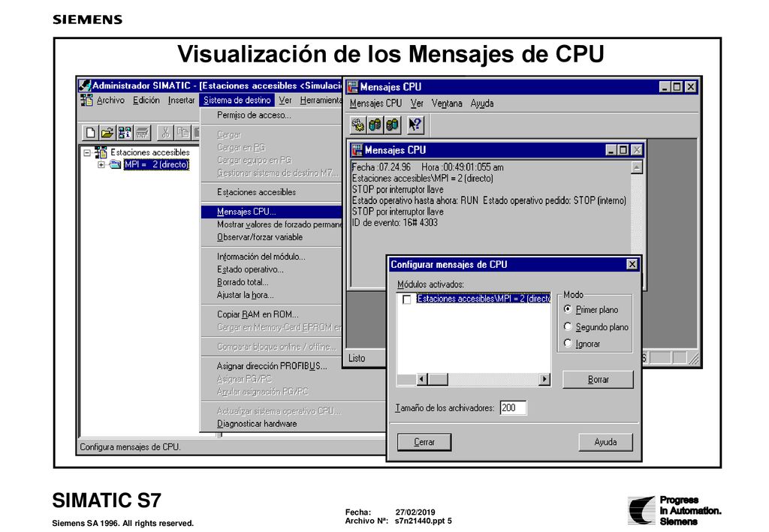
Task: Choose the highlighted Mensajes CPU... menu entry
Action: (270, 212)
